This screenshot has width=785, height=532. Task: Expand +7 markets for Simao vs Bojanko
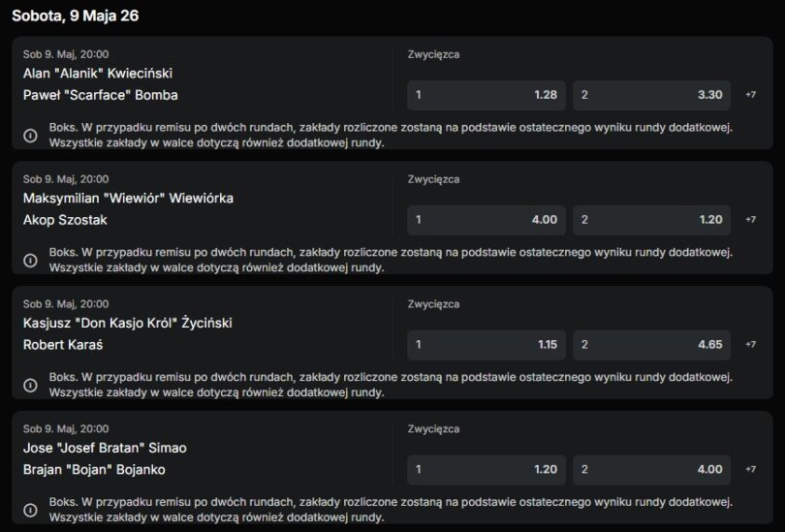click(750, 469)
